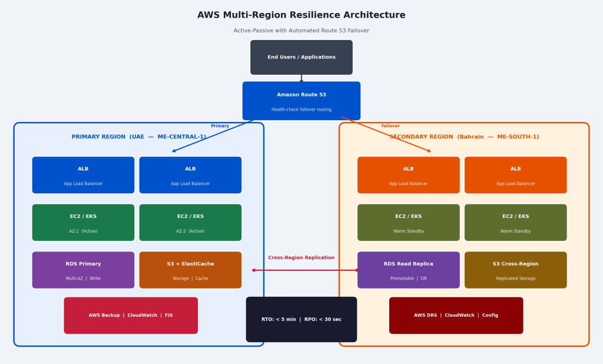Viewport: 603px width, 364px height.
Task: Click the orange "Failover" arrow label
Action: pyautogui.click(x=390, y=126)
